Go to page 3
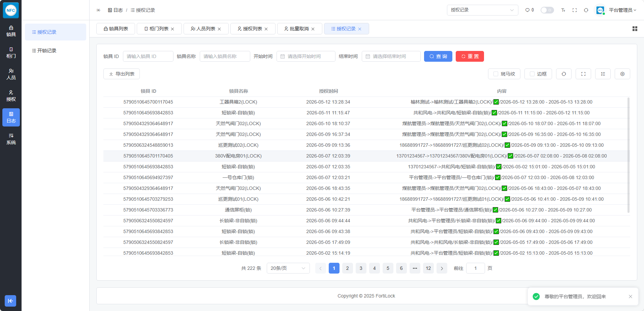 click(361, 268)
